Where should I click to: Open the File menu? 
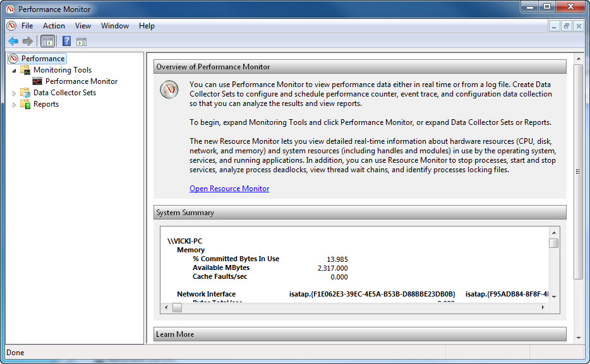point(27,25)
